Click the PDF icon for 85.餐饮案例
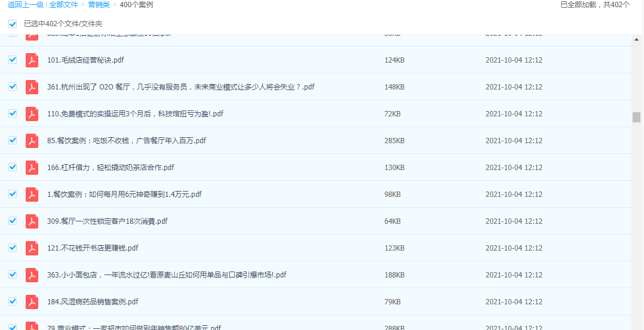 32,141
